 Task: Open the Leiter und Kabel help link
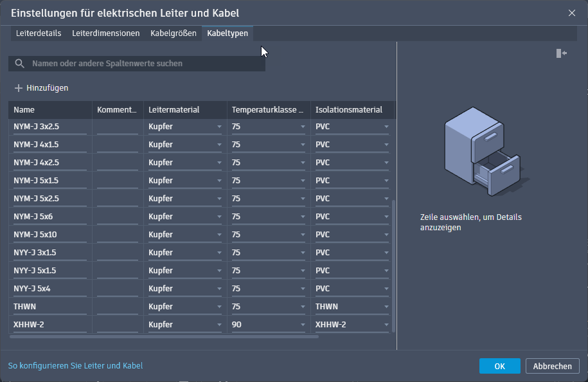pos(75,366)
